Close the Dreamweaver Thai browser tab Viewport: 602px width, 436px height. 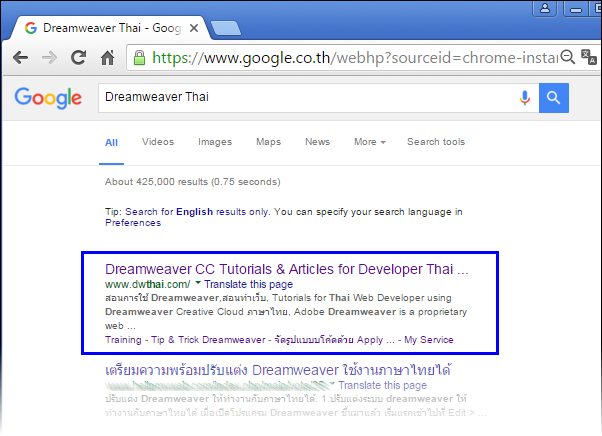[194, 28]
